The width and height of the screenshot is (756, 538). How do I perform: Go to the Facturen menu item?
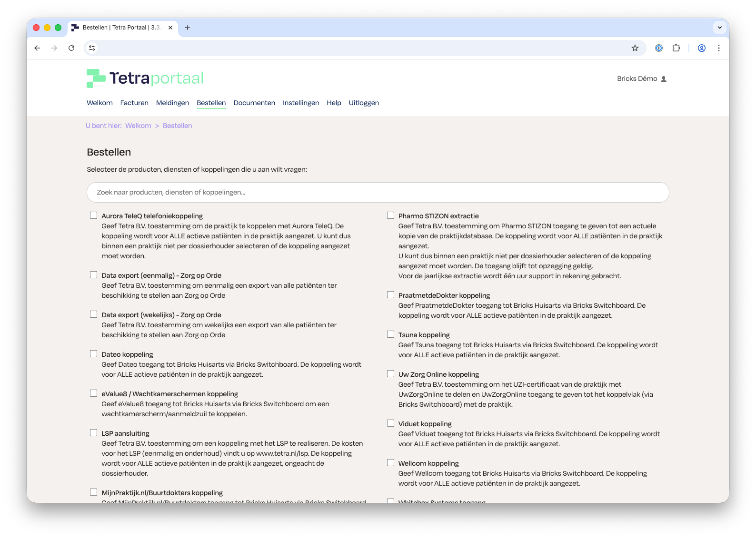coord(134,103)
